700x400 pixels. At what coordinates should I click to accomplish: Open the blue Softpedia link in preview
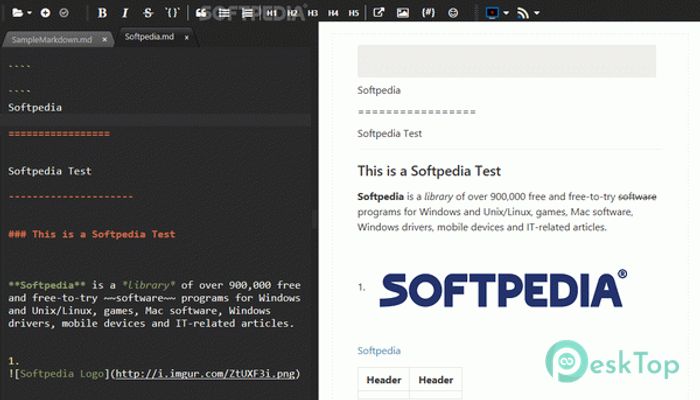click(379, 350)
